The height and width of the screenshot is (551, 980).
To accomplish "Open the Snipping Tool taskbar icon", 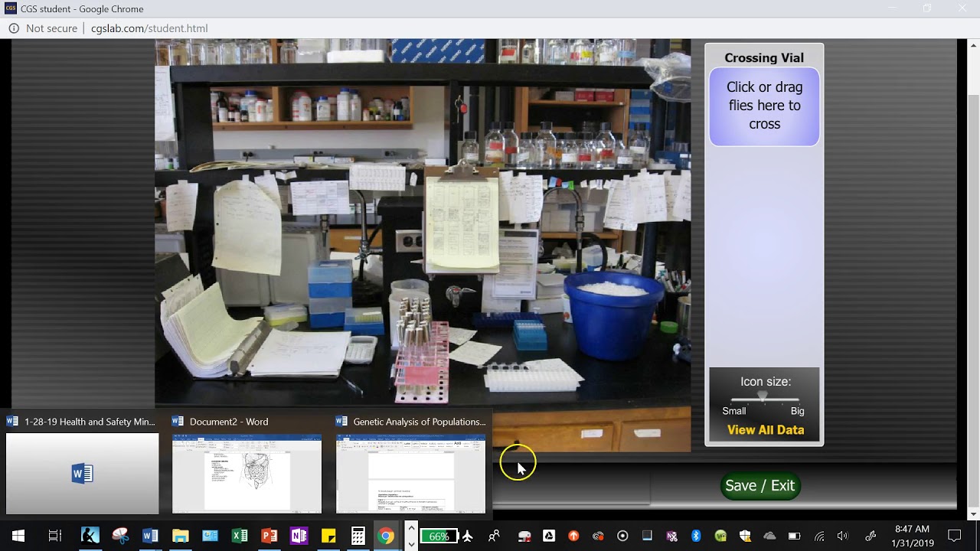I will point(120,536).
